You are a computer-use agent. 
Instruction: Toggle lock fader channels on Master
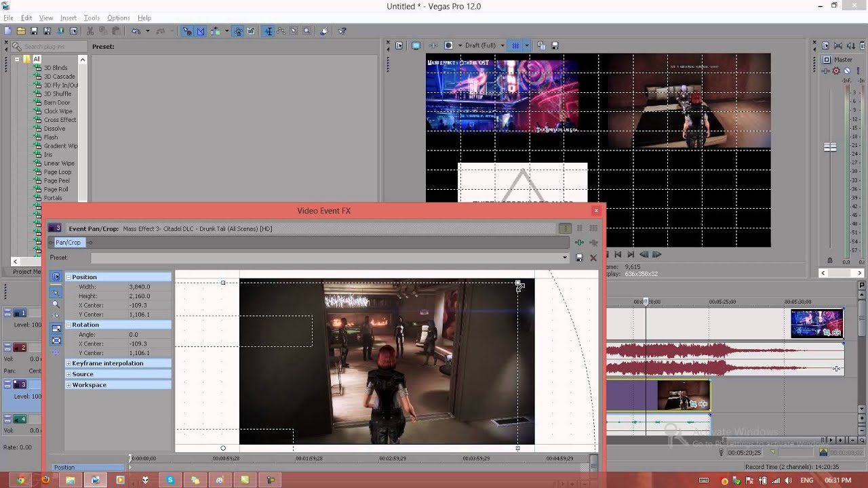830,260
